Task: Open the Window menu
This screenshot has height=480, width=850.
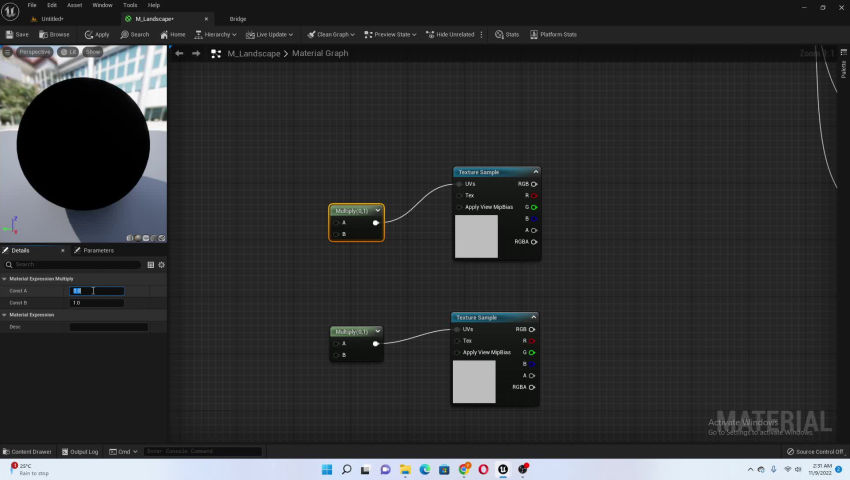Action: click(x=102, y=5)
